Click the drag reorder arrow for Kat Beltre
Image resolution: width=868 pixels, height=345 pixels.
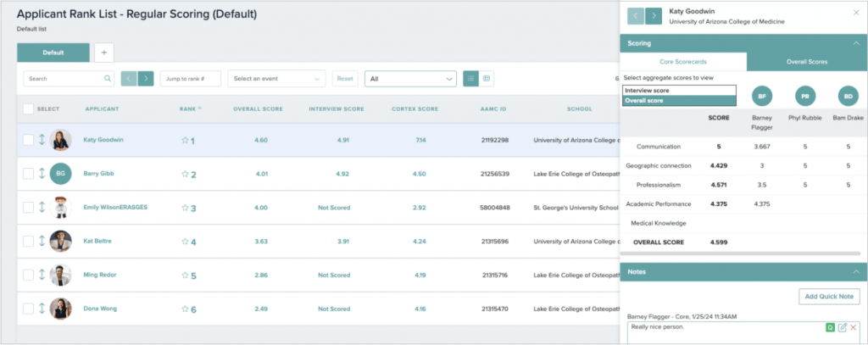41,242
